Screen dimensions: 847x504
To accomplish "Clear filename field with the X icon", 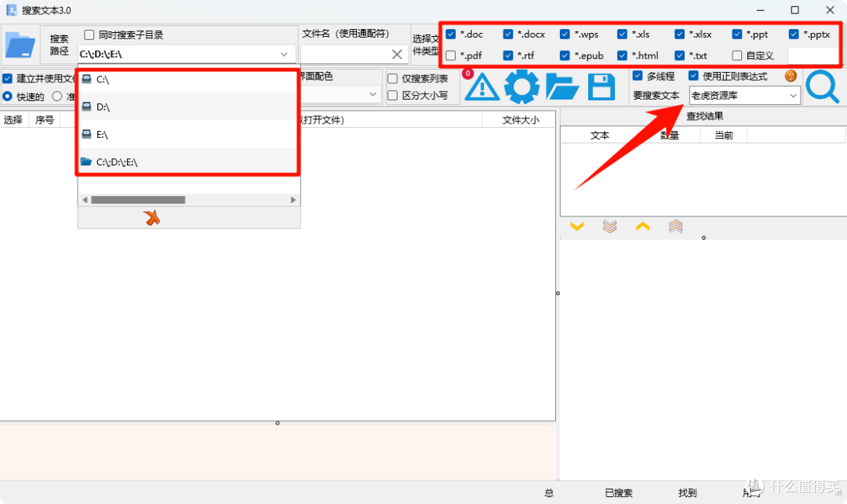I will point(397,54).
